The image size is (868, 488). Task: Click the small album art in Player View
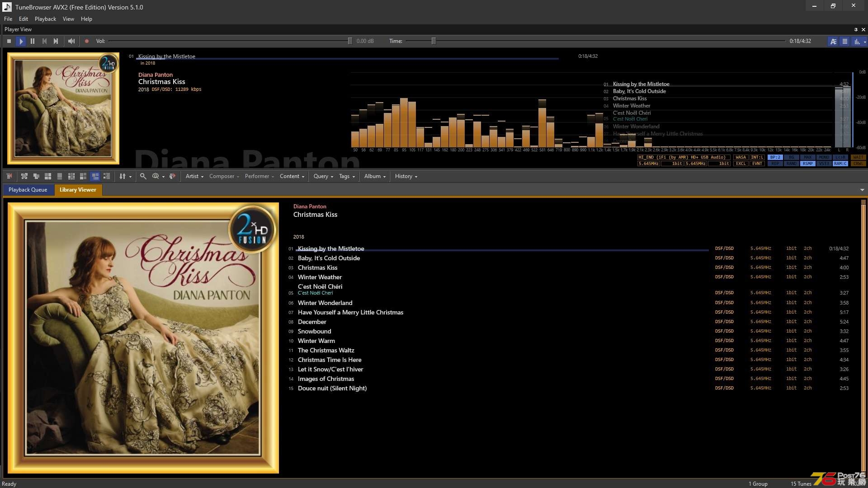63,108
